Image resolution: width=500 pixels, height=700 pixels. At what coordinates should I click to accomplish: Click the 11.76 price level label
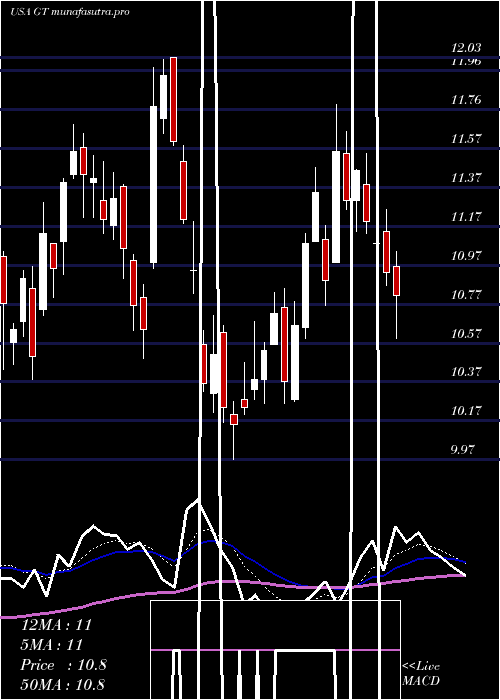point(466,99)
